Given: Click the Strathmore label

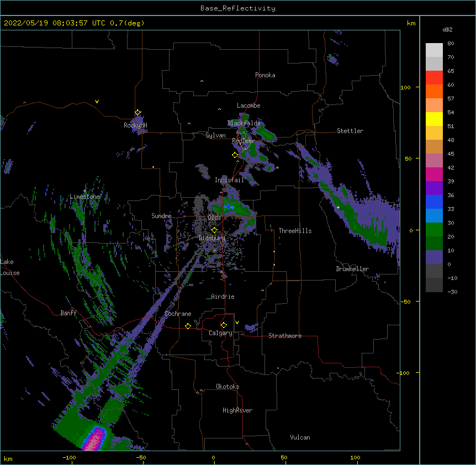Looking at the screenshot, I should 285,336.
